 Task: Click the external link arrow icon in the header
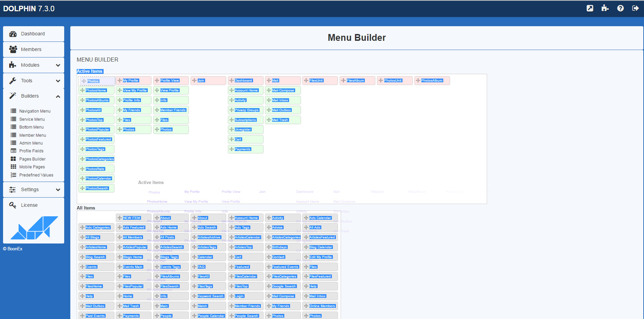[590, 8]
